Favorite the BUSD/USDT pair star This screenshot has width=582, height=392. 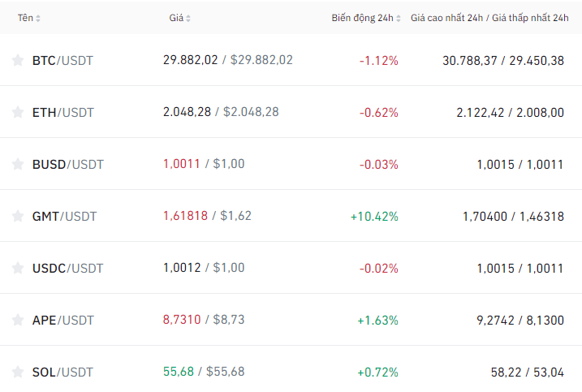pos(17,164)
